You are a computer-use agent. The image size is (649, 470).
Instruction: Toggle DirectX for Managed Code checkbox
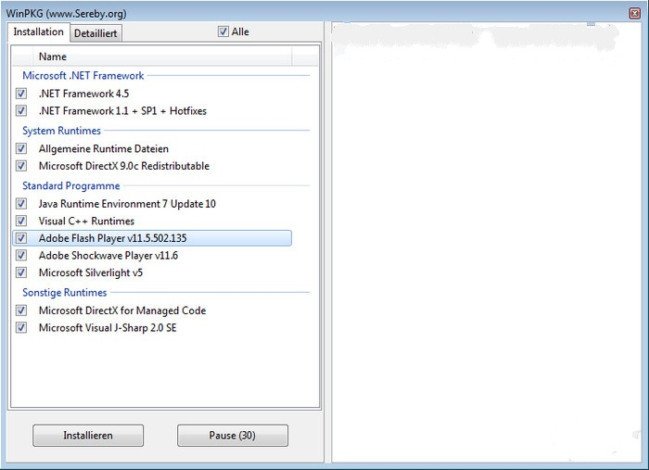(21, 310)
